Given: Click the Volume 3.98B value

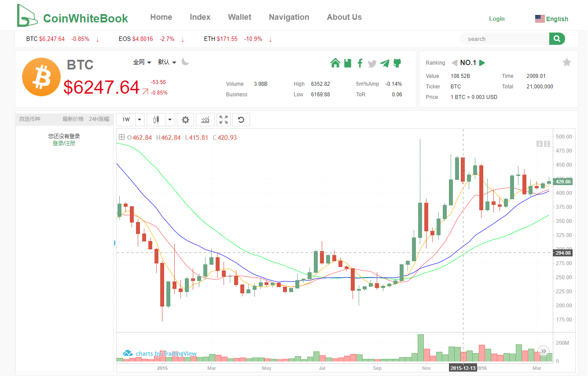Looking at the screenshot, I should pos(261,84).
